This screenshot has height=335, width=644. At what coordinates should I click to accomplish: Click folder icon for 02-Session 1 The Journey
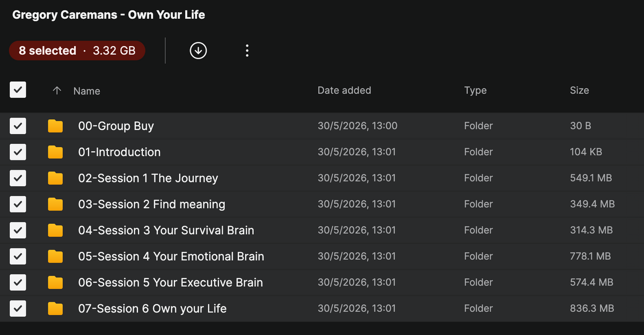pos(55,178)
